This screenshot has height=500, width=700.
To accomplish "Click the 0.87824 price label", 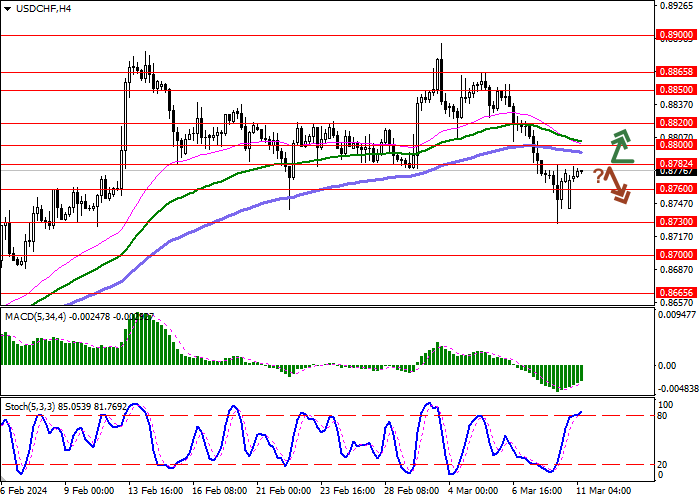I will click(677, 164).
